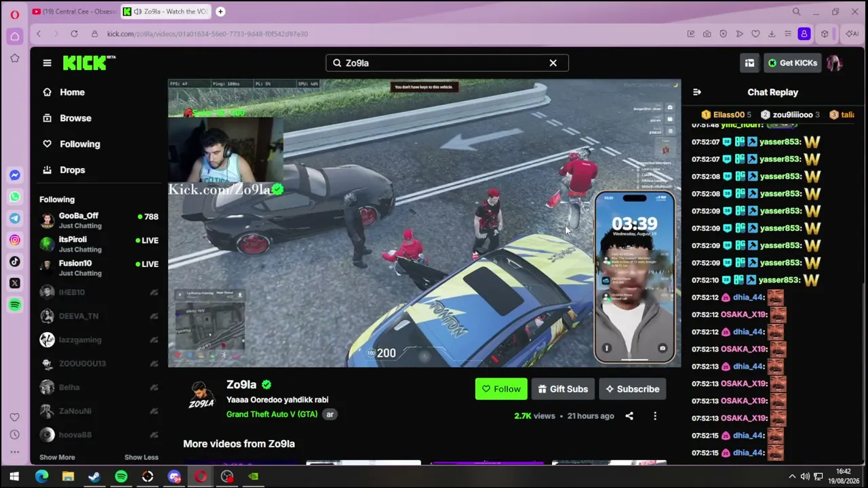
Task: Open TikTok in Opera sidebar
Action: tap(14, 262)
